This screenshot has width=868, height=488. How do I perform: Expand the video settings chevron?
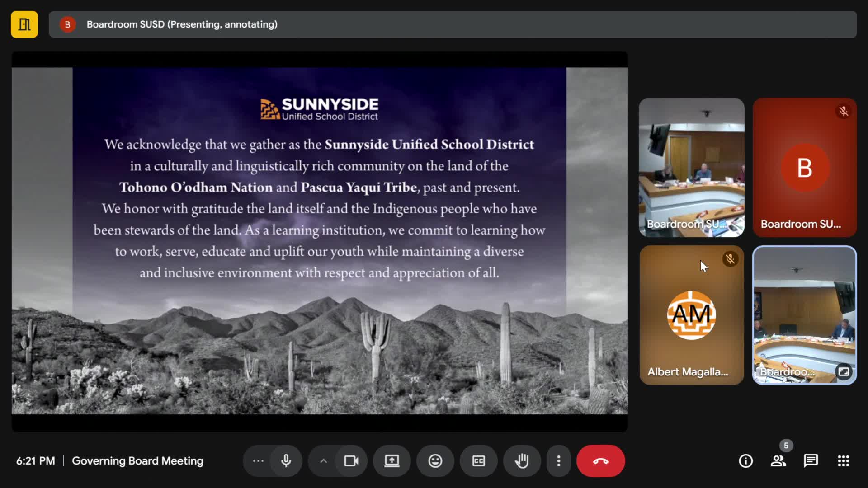coord(323,461)
